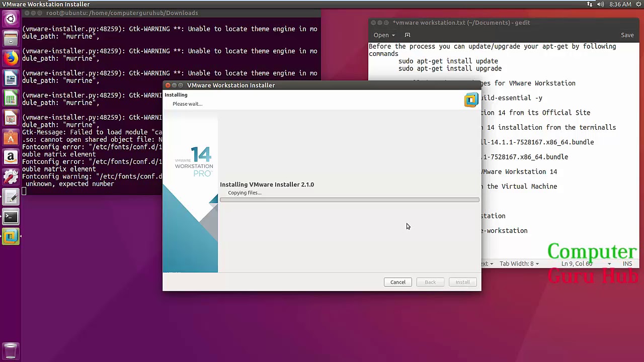
Task: Open System Settings from the dock
Action: point(11,177)
